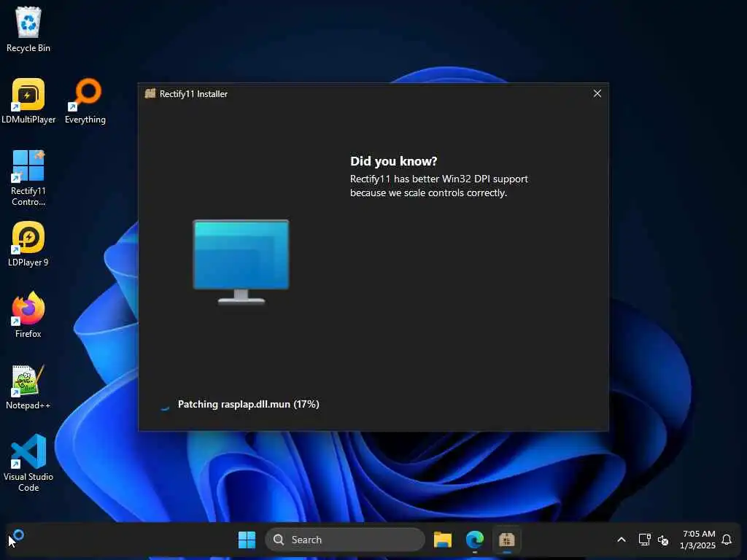Open Microsoft Edge from the taskbar
This screenshot has height=560, width=747.
click(x=474, y=540)
